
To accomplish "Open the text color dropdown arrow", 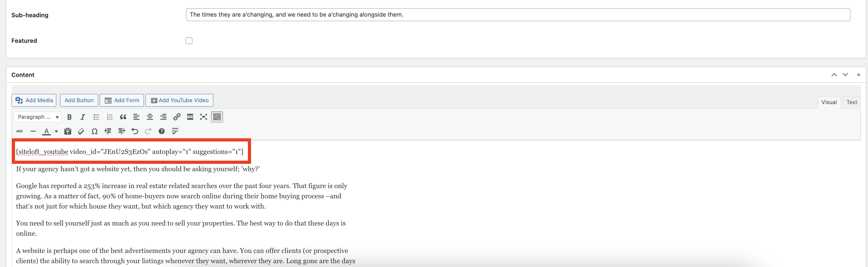I will click(56, 131).
